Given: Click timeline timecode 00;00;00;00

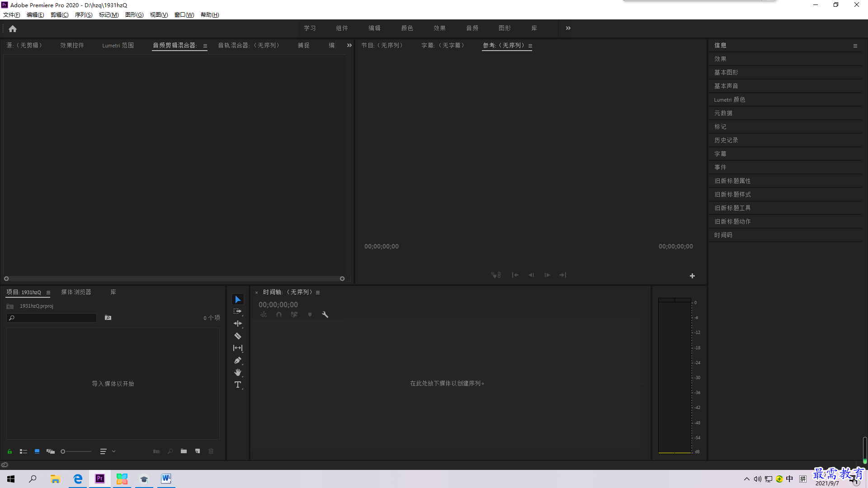Looking at the screenshot, I should pos(278,305).
